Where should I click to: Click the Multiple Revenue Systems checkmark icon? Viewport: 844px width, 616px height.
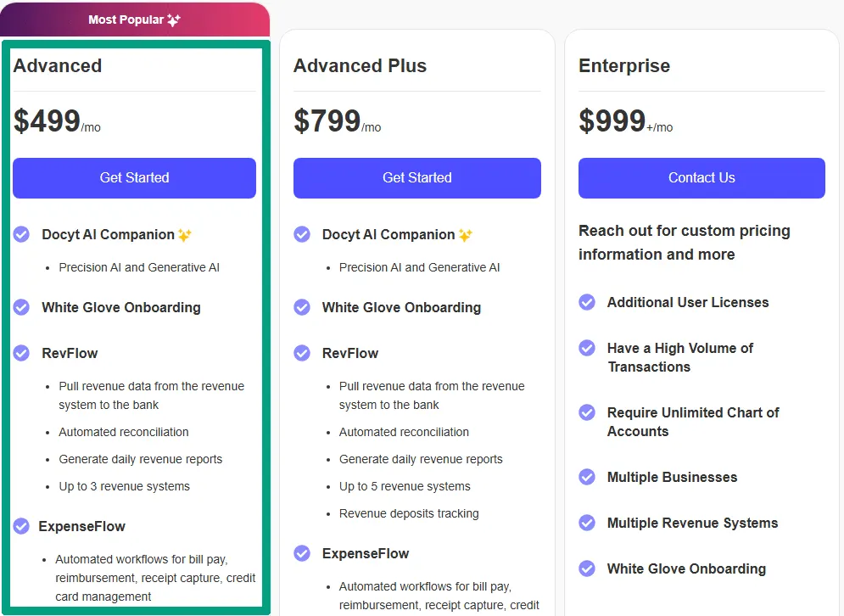pyautogui.click(x=587, y=523)
